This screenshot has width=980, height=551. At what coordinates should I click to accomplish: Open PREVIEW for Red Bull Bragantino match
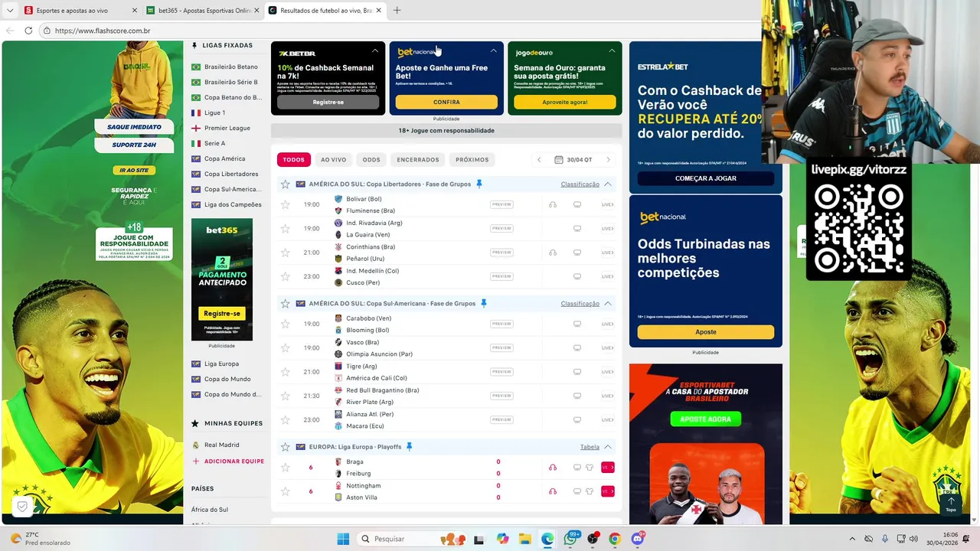[501, 396]
